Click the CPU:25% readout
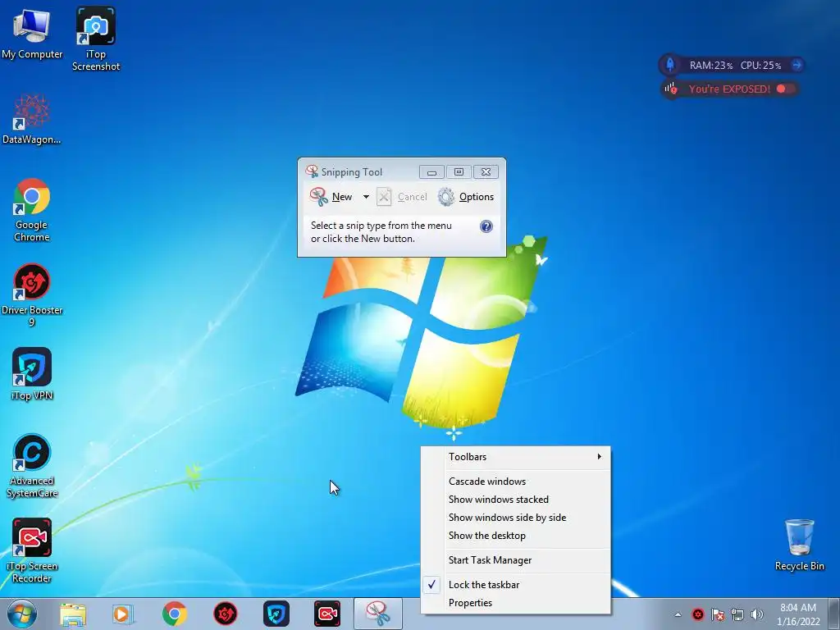 pyautogui.click(x=760, y=66)
